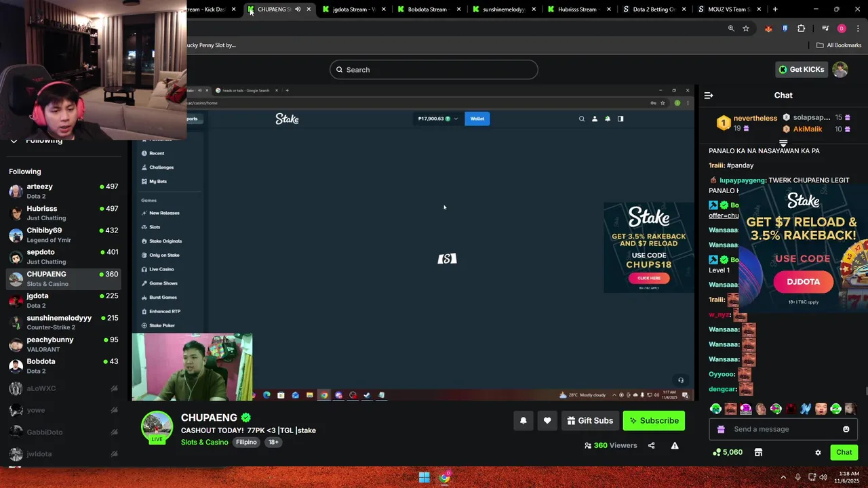Open Bobdota channel in Following list
Screen dimensions: 868x488
(x=62, y=366)
